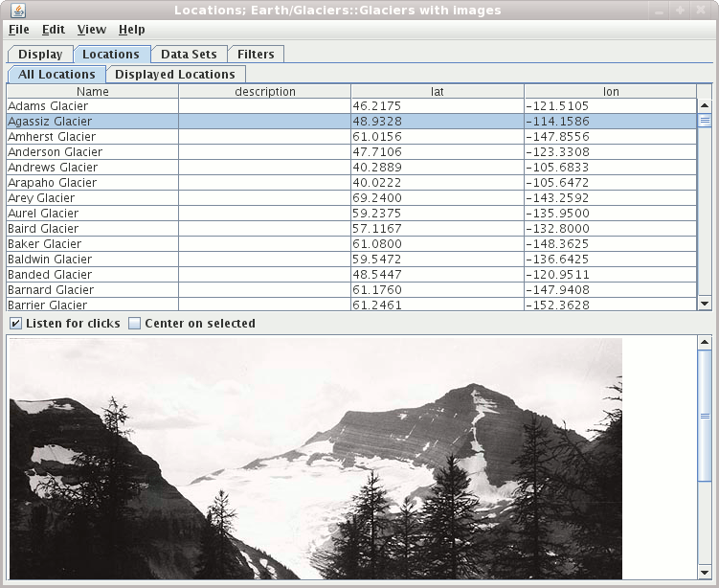Open the Filters tab

click(x=256, y=55)
